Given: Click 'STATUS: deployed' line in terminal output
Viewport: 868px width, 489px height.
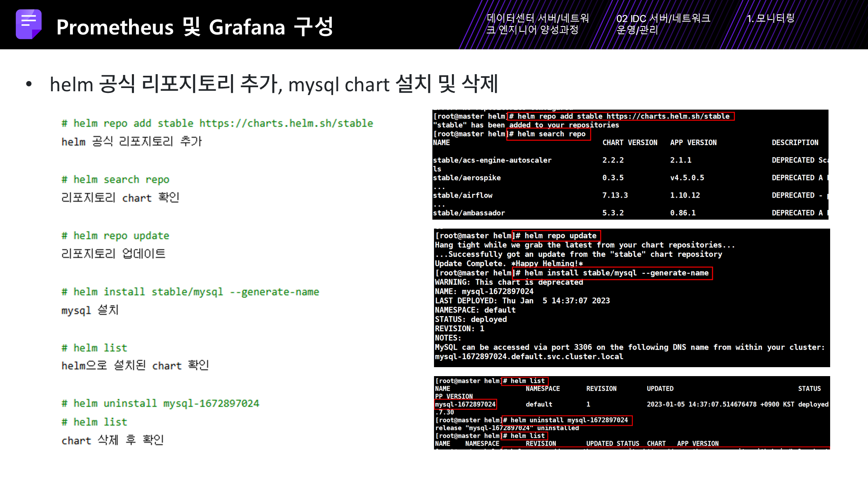Looking at the screenshot, I should 471,319.
